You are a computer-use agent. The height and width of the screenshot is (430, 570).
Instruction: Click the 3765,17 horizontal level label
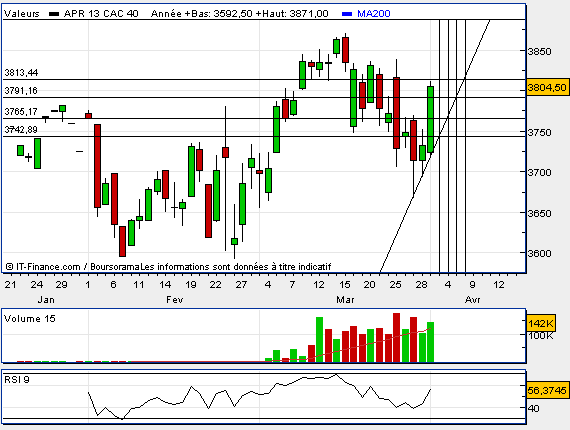pos(21,112)
